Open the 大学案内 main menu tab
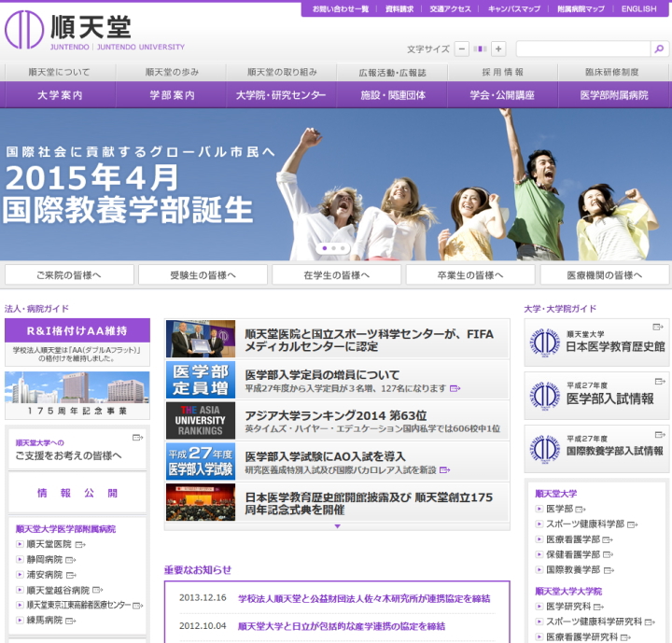Image resolution: width=672 pixels, height=643 pixels. point(60,95)
